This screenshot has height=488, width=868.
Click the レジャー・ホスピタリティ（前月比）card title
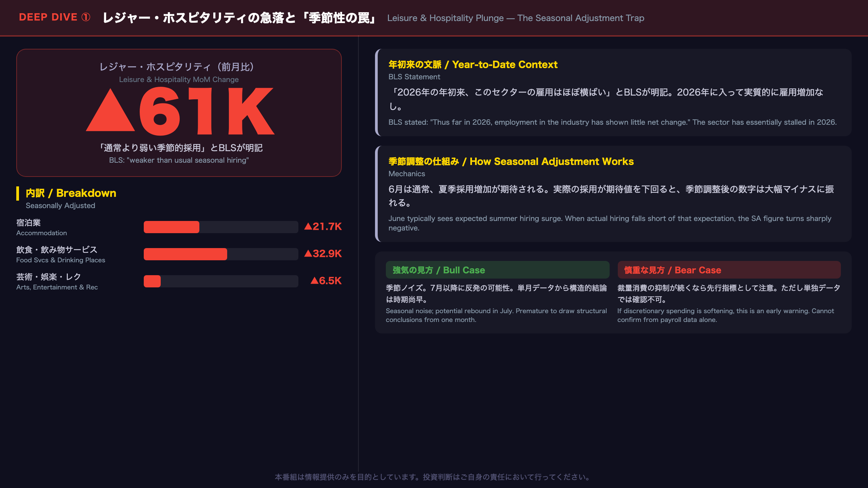[179, 67]
